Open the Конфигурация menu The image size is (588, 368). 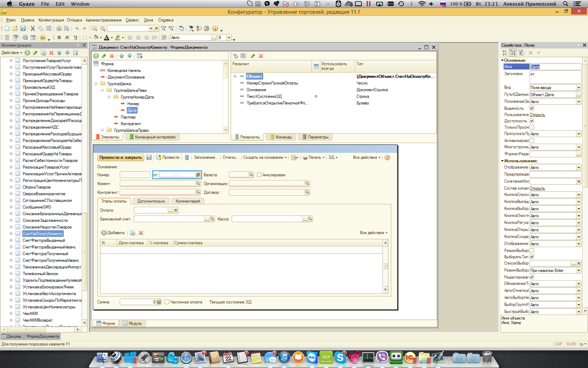[51, 20]
